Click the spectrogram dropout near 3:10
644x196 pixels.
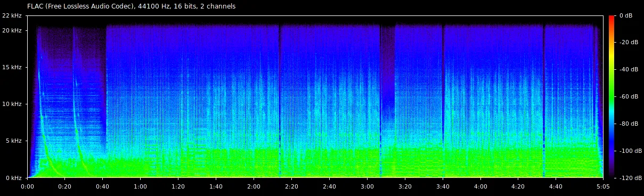[x=388, y=75]
